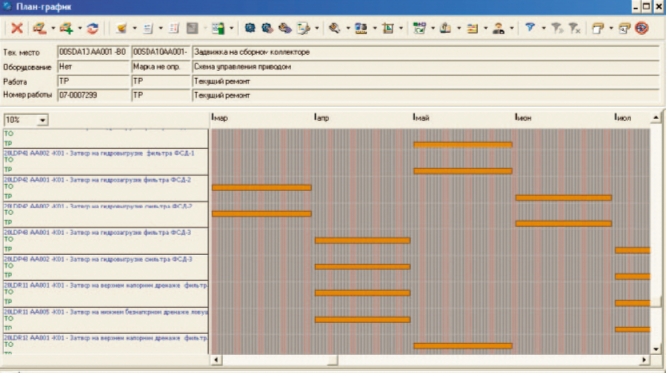The height and width of the screenshot is (376, 668).
Task: Click the window preview magnifier icon
Action: click(624, 29)
